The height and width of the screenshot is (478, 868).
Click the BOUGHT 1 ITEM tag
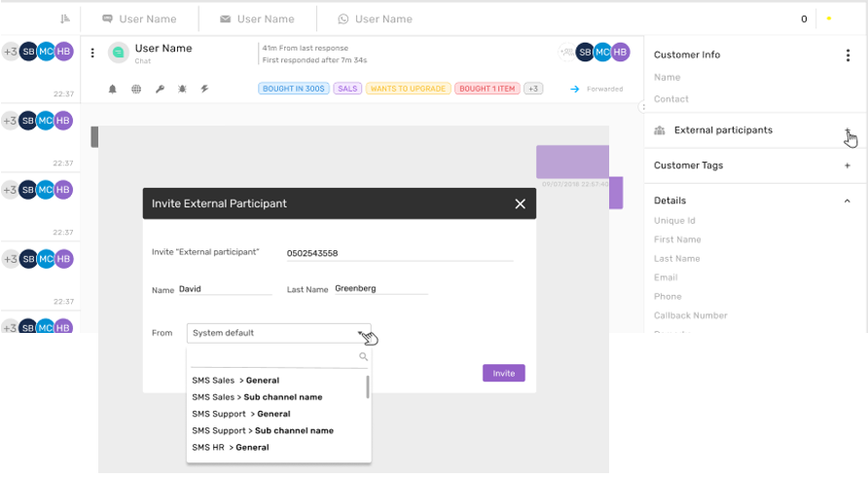(488, 89)
